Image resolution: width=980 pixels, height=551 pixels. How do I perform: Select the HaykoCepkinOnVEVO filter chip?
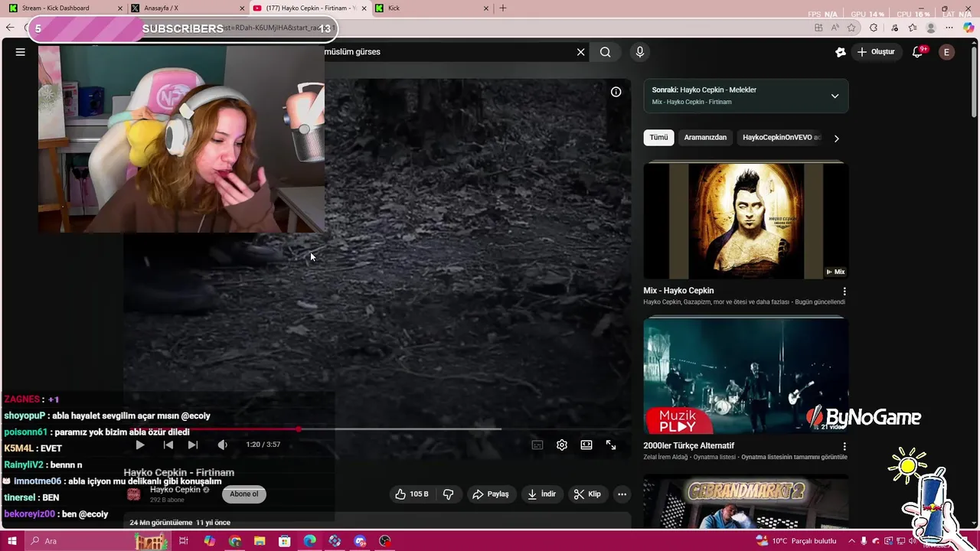coord(781,138)
